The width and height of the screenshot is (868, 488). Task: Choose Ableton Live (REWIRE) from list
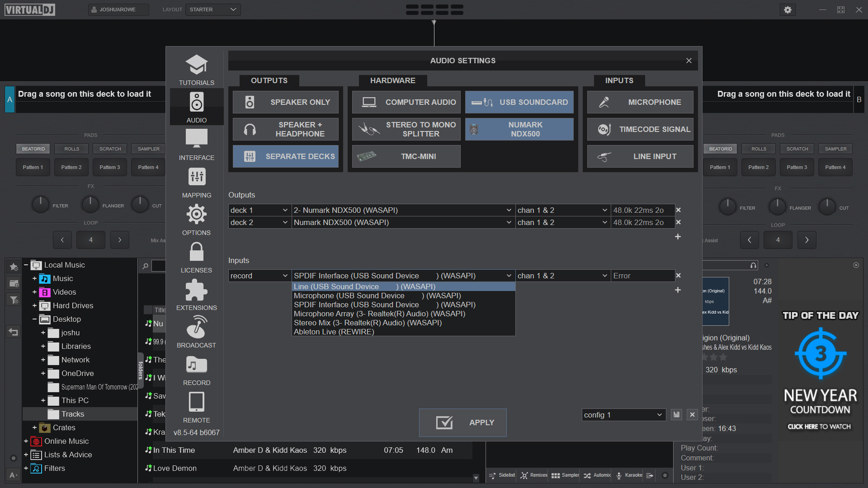point(403,332)
